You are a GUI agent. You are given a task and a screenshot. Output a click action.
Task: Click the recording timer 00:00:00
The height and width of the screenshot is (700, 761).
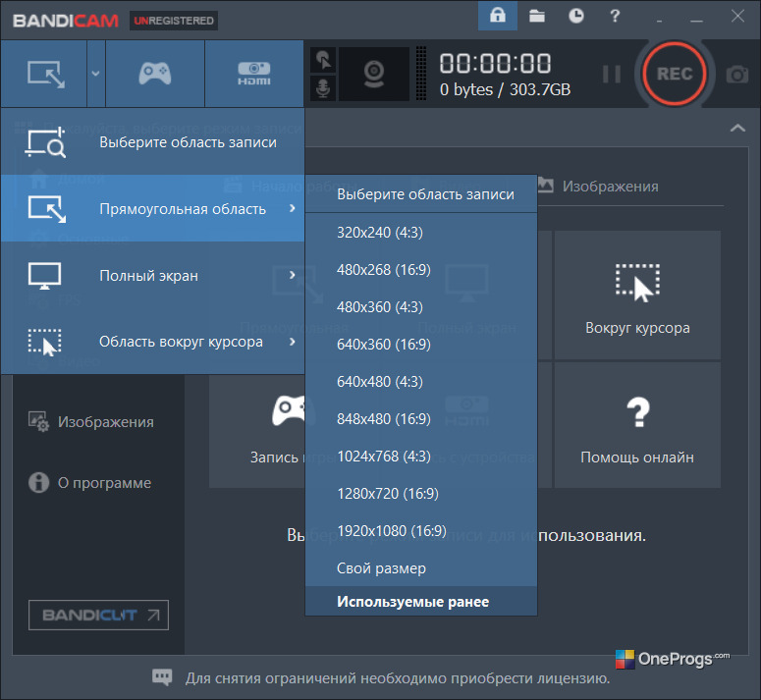[x=495, y=64]
